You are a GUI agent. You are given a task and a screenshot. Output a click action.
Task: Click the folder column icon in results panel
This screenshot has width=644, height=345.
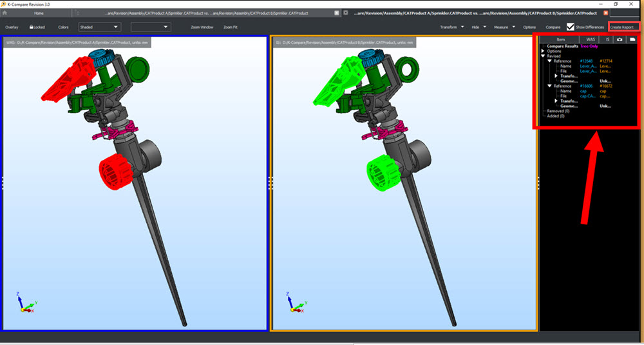click(632, 39)
